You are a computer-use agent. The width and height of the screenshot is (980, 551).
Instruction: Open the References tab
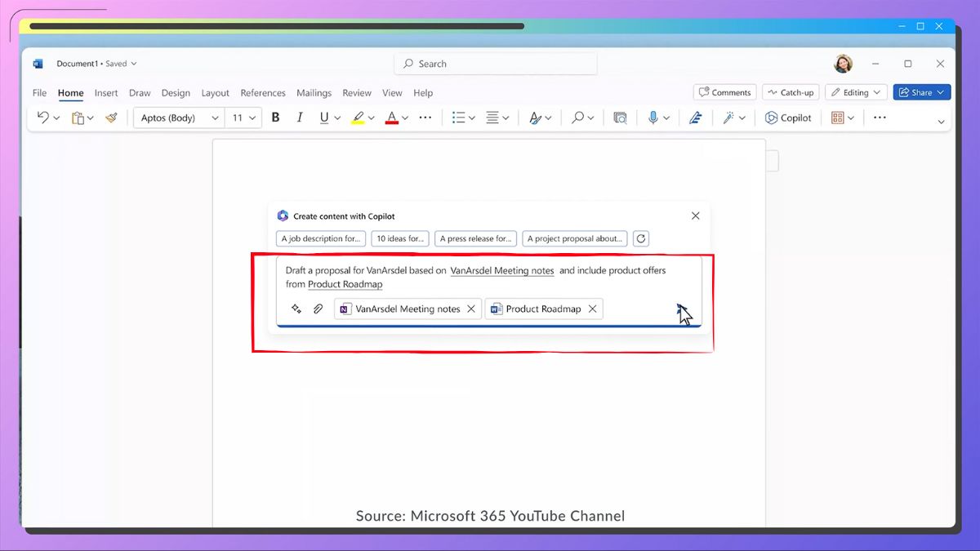pyautogui.click(x=263, y=93)
